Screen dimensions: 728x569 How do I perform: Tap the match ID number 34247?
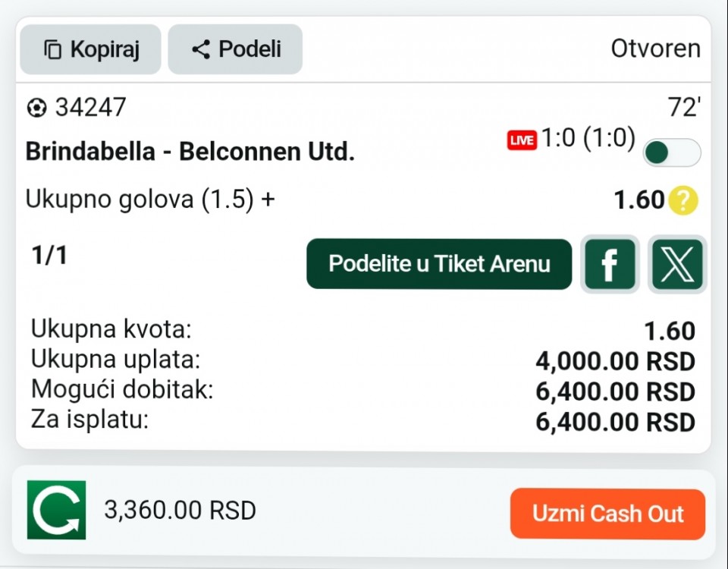pyautogui.click(x=90, y=108)
